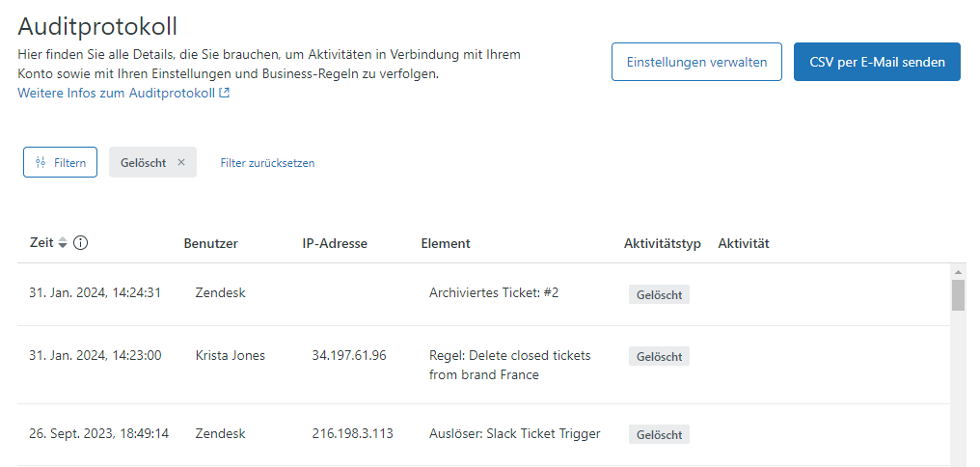Open Weitere Infos zum Auditprotokoll link
This screenshot has width=980, height=467.
click(x=123, y=93)
